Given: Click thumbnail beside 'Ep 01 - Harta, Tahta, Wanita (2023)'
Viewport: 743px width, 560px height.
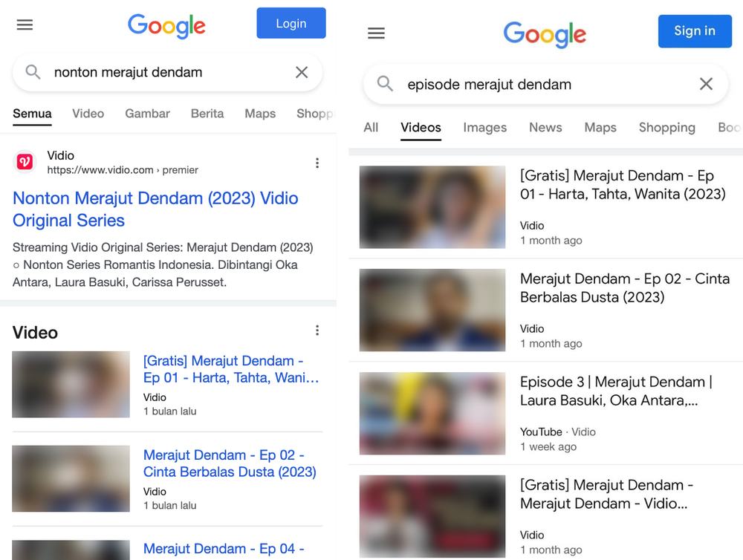Looking at the screenshot, I should pos(432,207).
